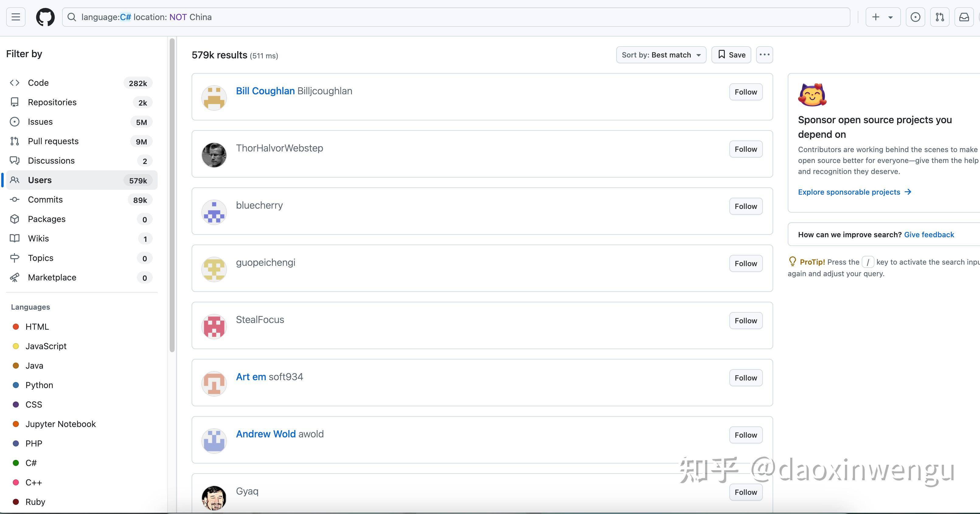Click StealFocus's identicon avatar
Screen dimensions: 980x514
point(214,326)
